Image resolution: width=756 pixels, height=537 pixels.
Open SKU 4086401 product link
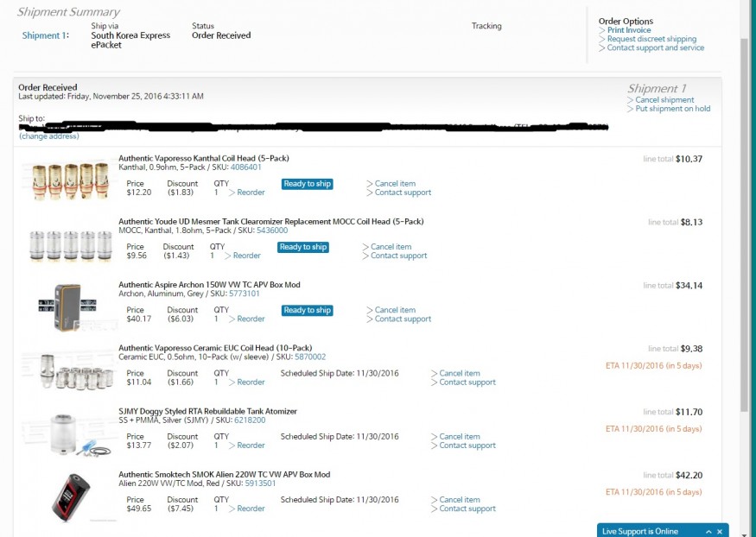coord(246,167)
